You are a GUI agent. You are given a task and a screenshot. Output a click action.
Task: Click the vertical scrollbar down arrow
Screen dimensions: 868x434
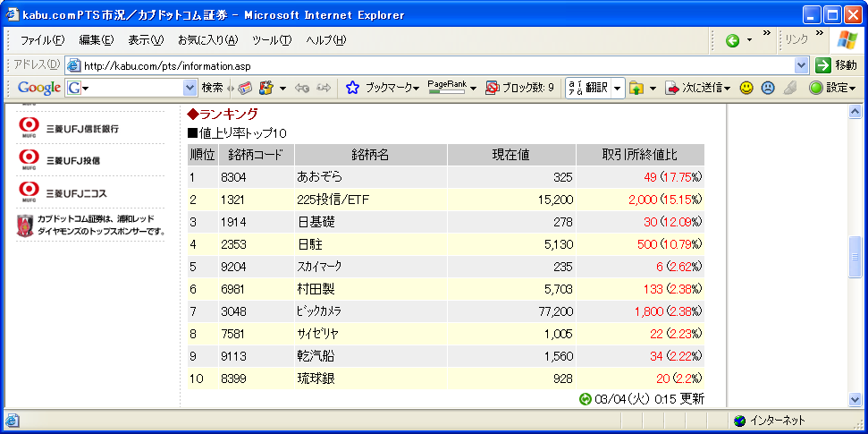(x=855, y=399)
